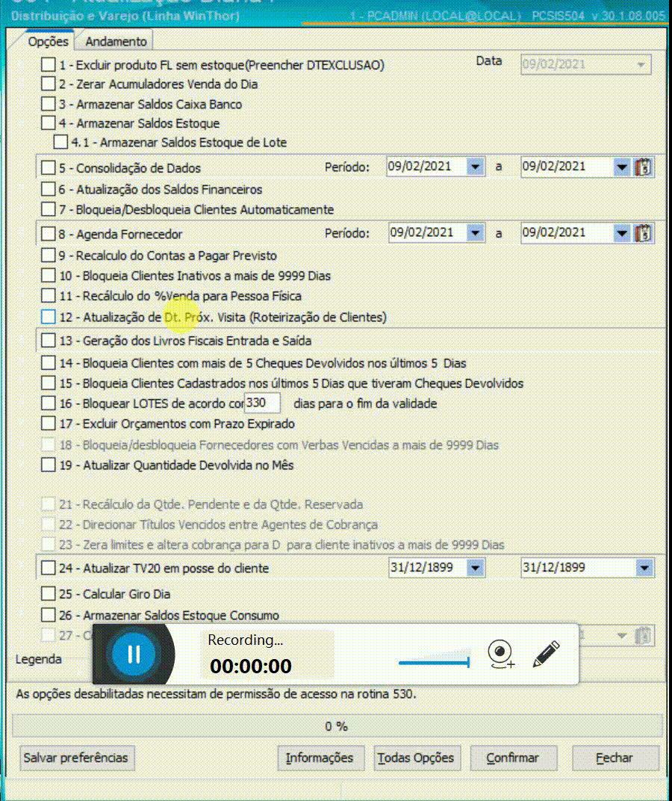Open Agenda Fornecedor start date dropdown
672x801 pixels.
coord(476,233)
